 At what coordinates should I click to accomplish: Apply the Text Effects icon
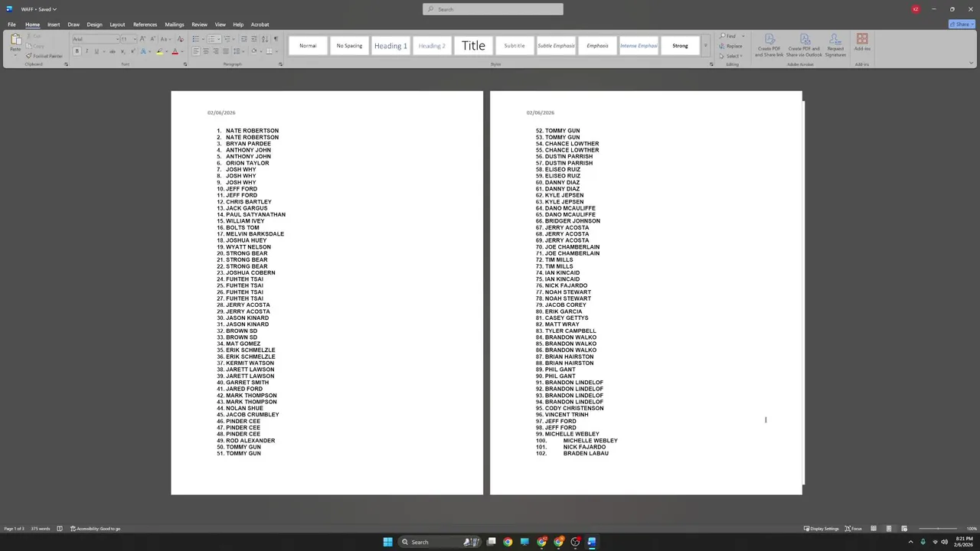(143, 51)
